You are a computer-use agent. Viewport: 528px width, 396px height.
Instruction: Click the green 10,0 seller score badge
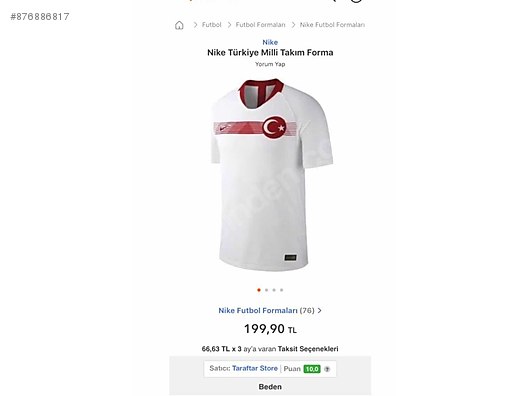pyautogui.click(x=312, y=369)
